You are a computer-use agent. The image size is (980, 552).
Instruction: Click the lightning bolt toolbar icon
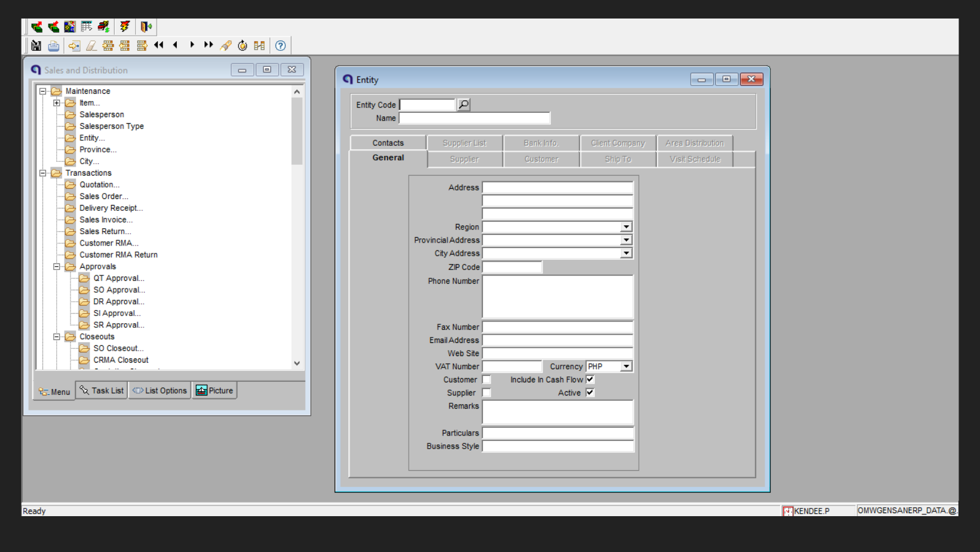125,26
